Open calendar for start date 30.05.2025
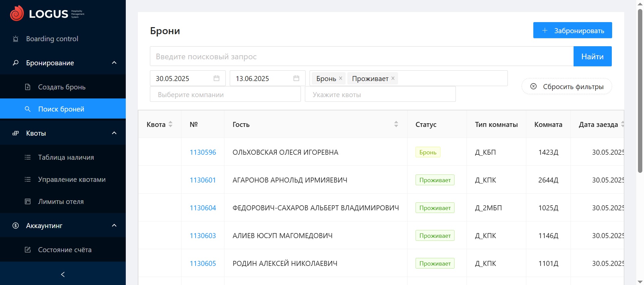This screenshot has width=644, height=285. [216, 78]
